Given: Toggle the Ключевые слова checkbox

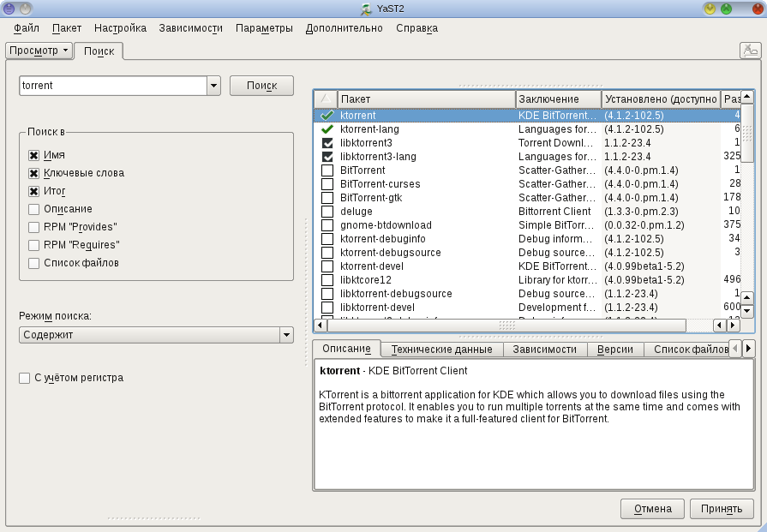Looking at the screenshot, I should click(x=33, y=174).
